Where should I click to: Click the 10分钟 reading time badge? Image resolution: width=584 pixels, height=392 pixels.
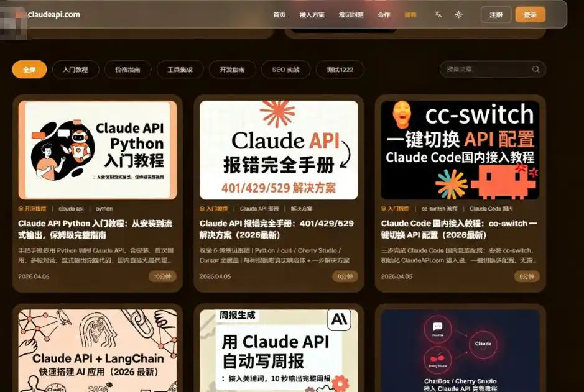pos(162,276)
